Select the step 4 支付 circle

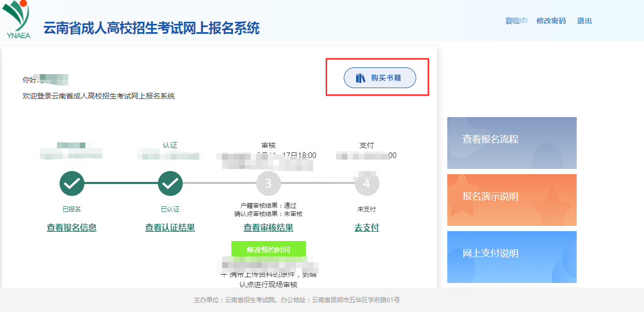click(x=367, y=183)
